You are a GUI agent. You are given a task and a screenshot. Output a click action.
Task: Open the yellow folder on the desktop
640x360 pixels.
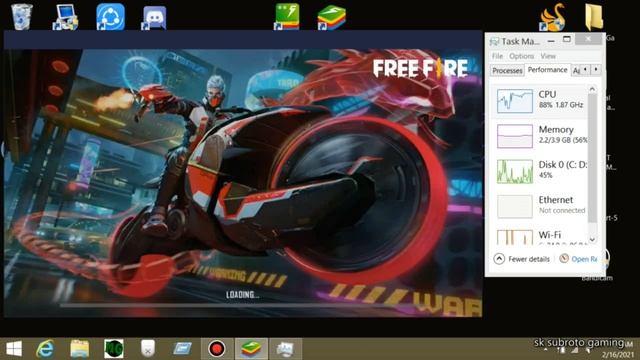click(x=594, y=17)
